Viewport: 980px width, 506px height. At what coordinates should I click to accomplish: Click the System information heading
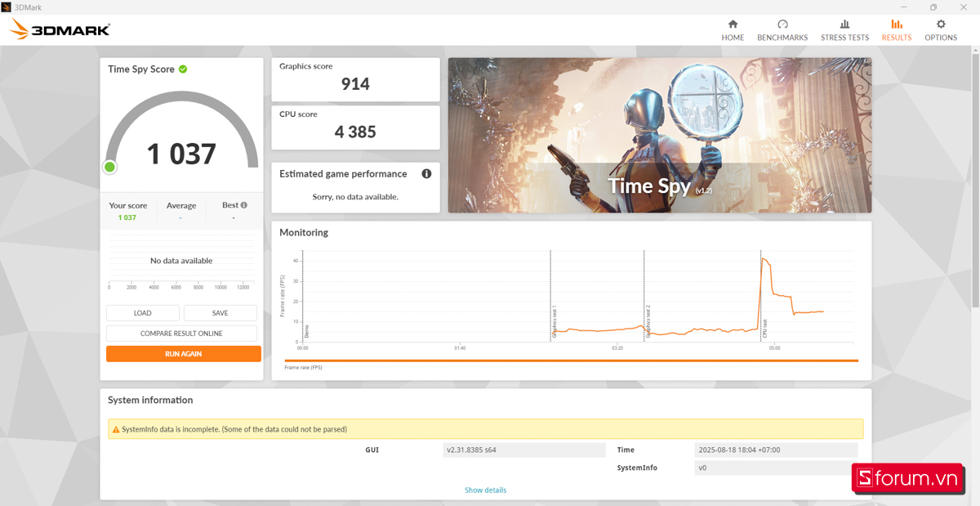pyautogui.click(x=150, y=401)
